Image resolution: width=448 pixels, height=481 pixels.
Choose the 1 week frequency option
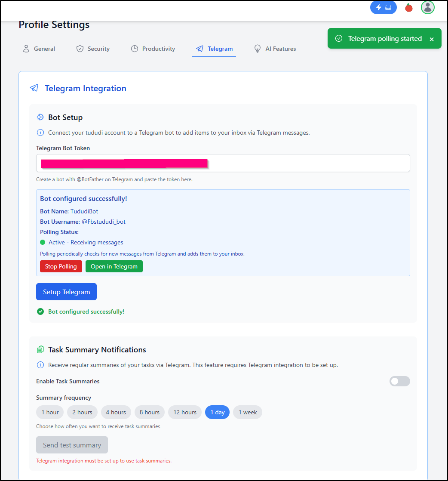coord(248,412)
